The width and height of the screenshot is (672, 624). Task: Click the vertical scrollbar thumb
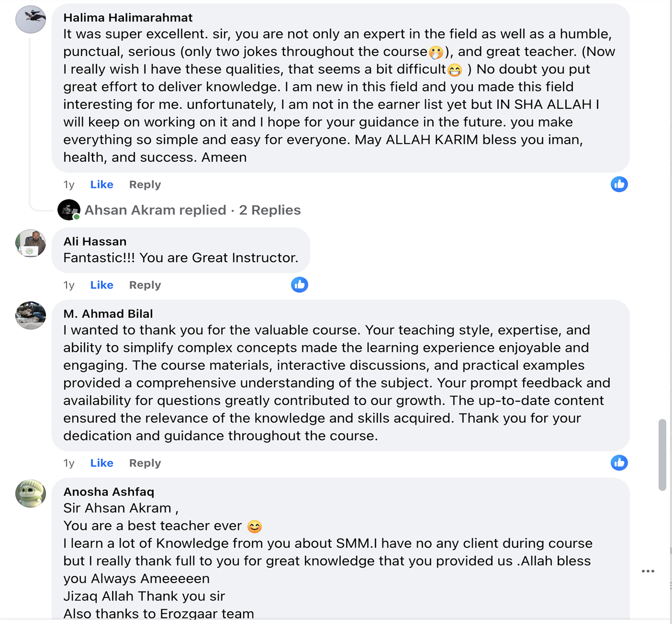point(662,455)
